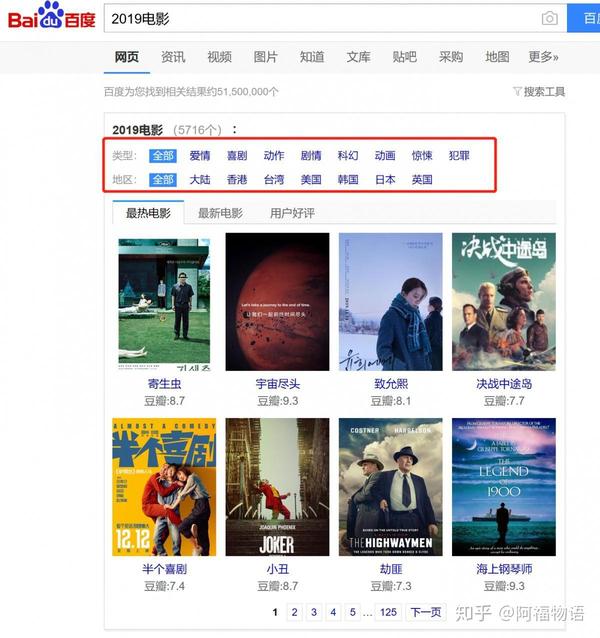The image size is (600, 638).
Task: Open the 寄生虫 movie poster
Action: pos(164,302)
